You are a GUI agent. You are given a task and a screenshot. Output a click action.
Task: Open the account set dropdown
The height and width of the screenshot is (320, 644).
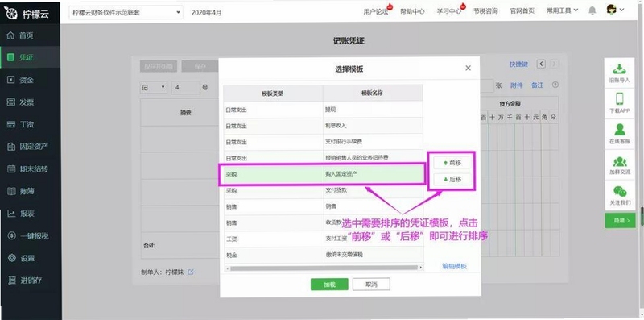click(x=126, y=12)
